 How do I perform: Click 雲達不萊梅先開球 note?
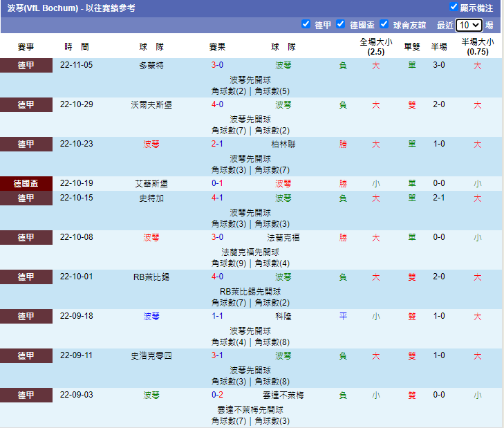250,410
